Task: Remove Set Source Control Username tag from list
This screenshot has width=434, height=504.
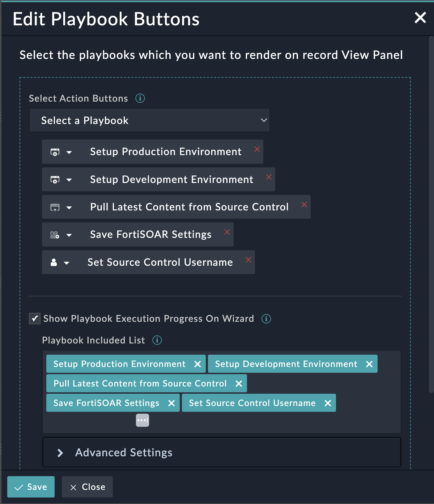Action: pos(328,403)
